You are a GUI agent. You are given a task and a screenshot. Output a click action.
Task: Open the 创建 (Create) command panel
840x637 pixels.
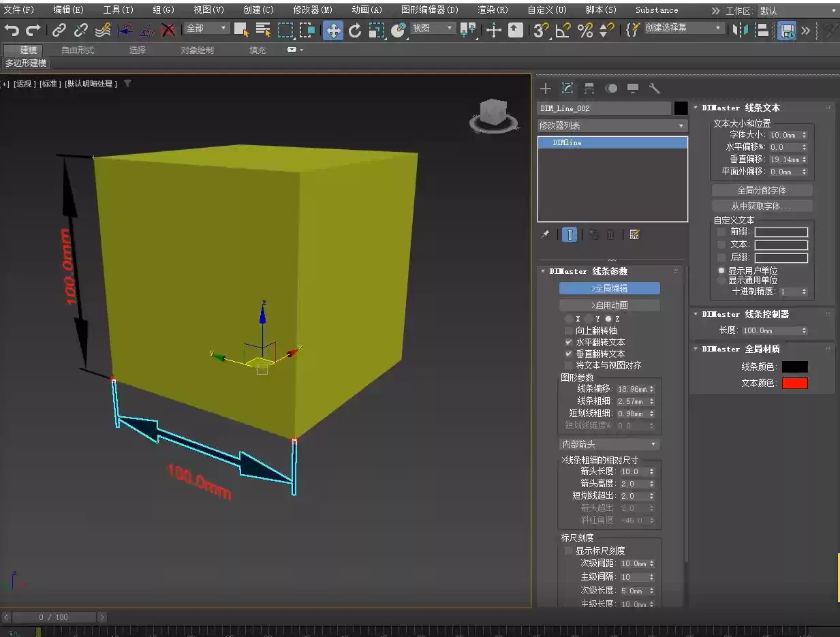click(x=545, y=89)
